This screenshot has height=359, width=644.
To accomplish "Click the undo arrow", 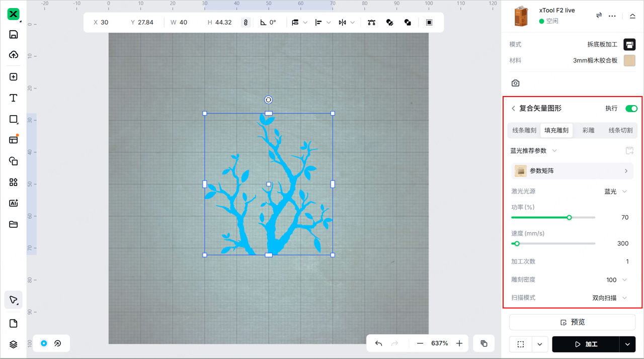I will coord(379,343).
